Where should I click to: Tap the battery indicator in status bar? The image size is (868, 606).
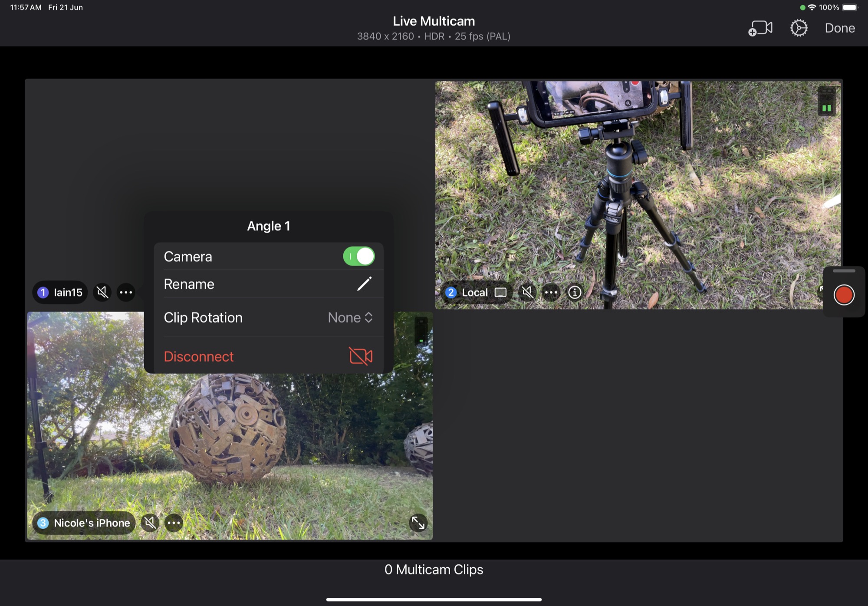850,7
